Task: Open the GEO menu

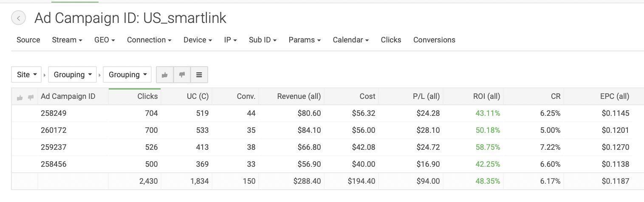Action: tap(105, 40)
